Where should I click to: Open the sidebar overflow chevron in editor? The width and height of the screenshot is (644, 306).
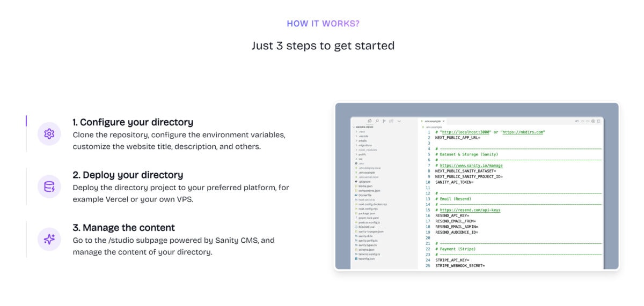[x=399, y=121]
